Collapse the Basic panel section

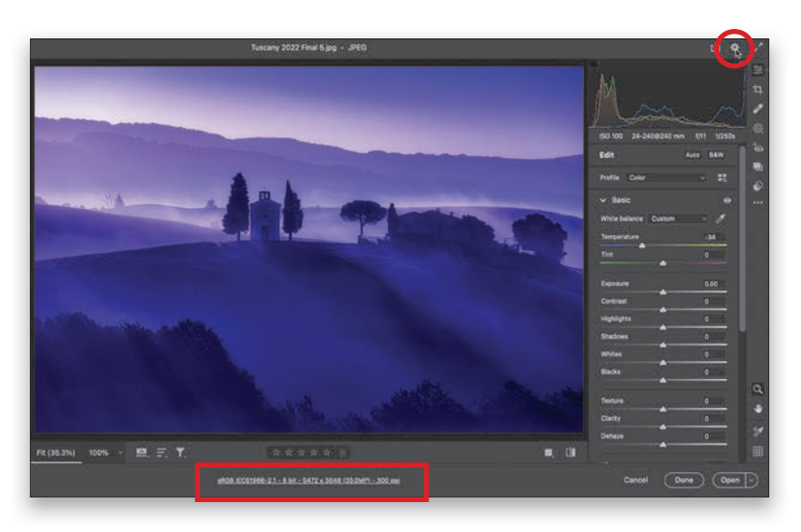(603, 201)
